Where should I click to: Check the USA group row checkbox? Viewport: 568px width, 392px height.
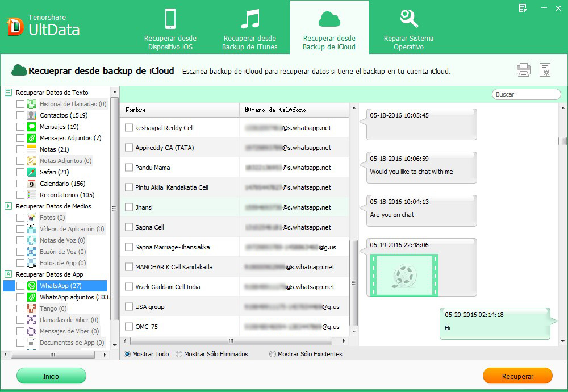tap(128, 307)
